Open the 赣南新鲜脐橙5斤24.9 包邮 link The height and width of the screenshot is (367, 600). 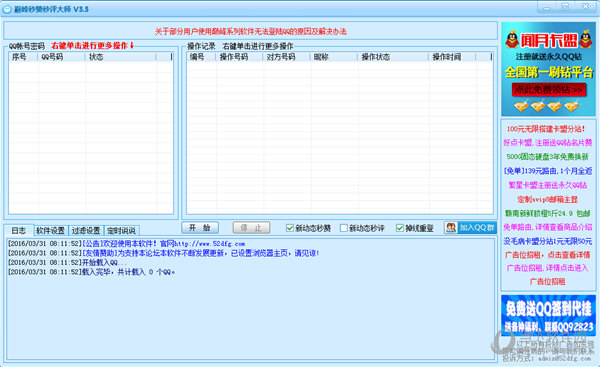[x=548, y=213]
